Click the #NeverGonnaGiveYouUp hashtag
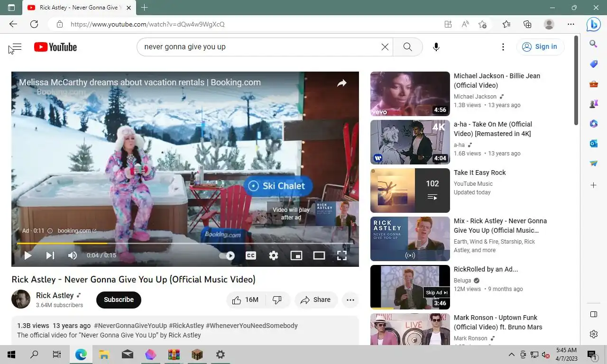 tap(130, 326)
